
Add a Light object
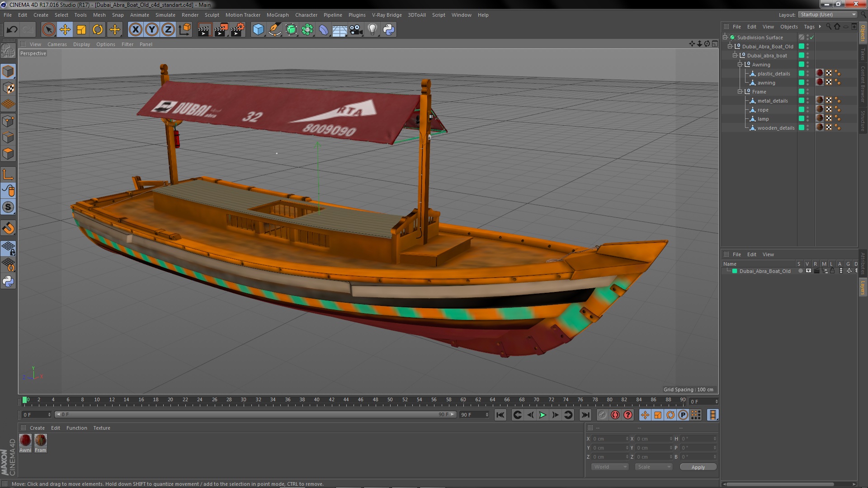coord(373,30)
